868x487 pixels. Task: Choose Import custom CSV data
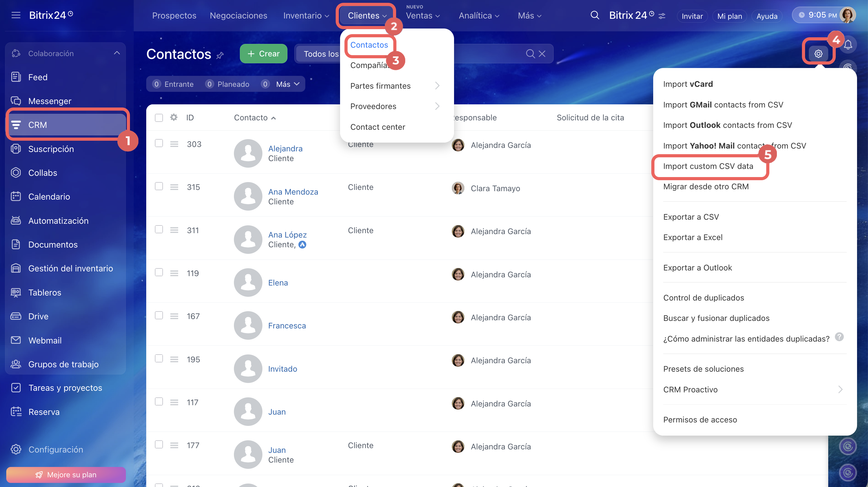click(708, 166)
